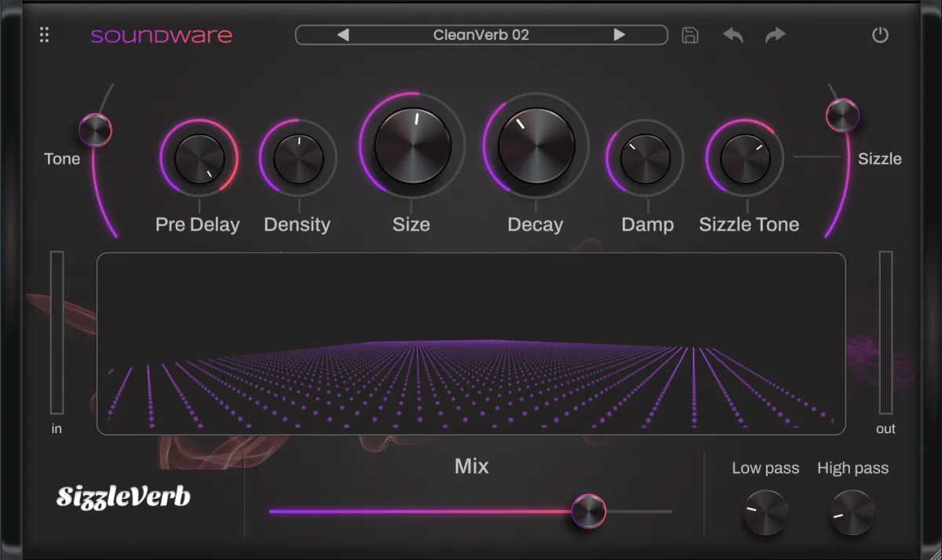Viewport: 942px width, 560px height.
Task: Redo the last change
Action: [776, 35]
